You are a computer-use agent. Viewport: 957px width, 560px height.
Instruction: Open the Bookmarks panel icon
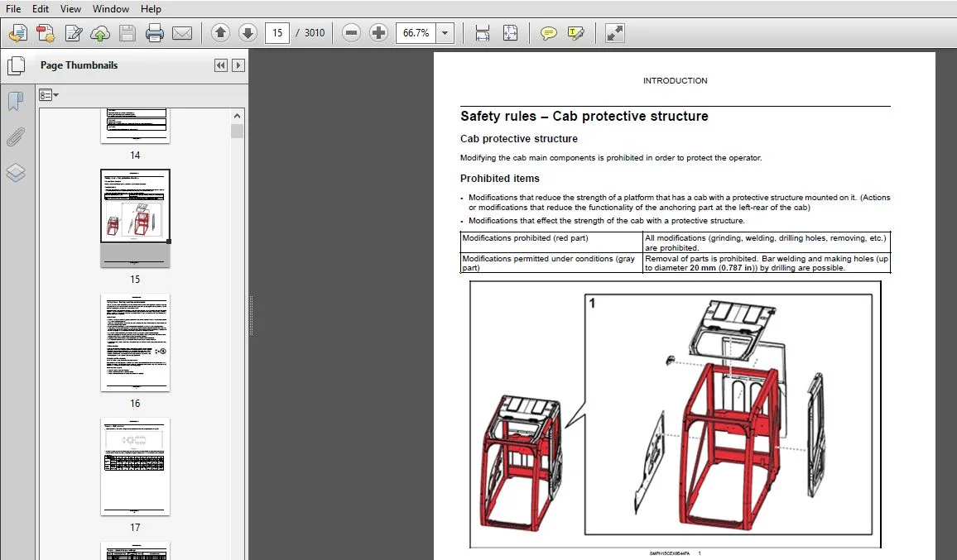pos(15,102)
